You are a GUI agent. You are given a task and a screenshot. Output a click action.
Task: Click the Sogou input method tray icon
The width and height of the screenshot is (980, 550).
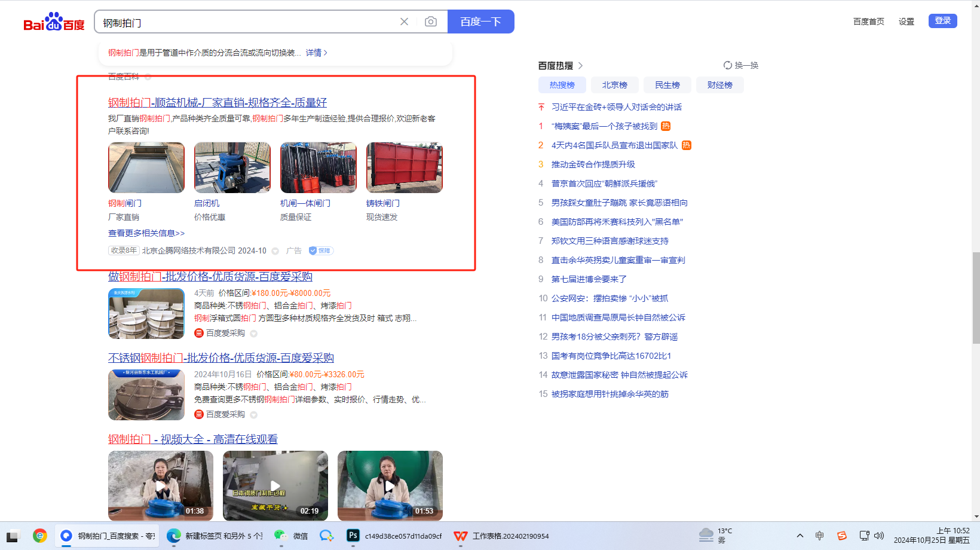click(842, 536)
